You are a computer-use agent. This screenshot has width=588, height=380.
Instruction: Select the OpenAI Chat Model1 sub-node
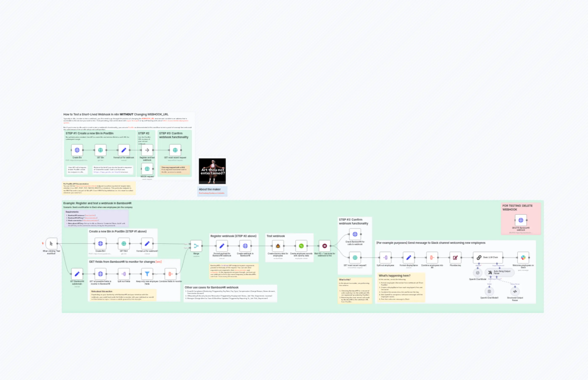(x=489, y=291)
